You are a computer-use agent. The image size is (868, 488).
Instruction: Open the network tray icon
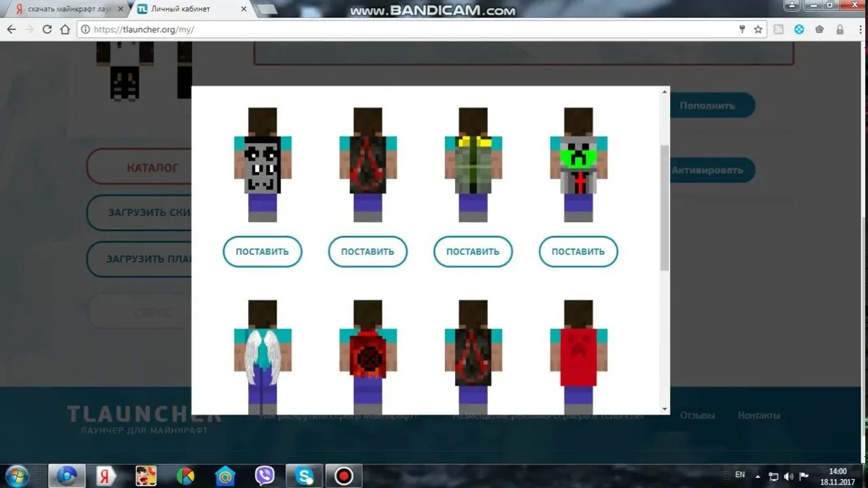coord(774,476)
